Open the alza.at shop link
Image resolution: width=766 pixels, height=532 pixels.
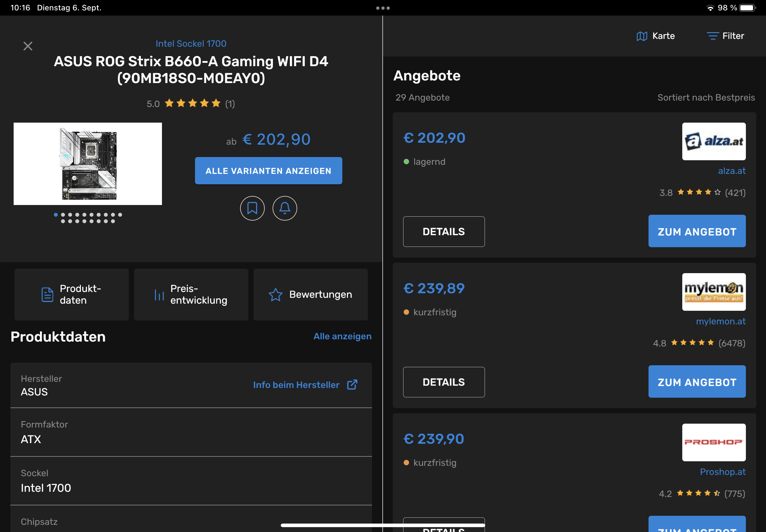(x=732, y=171)
